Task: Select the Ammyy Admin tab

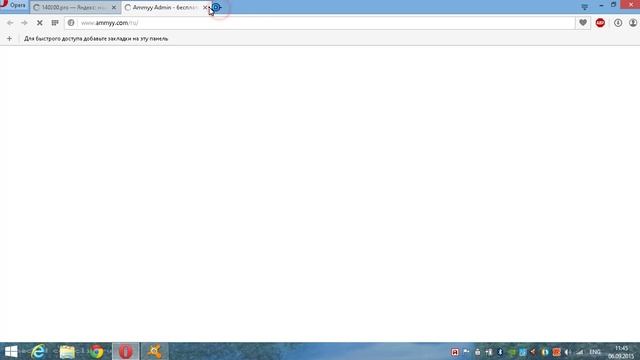Action: click(163, 7)
